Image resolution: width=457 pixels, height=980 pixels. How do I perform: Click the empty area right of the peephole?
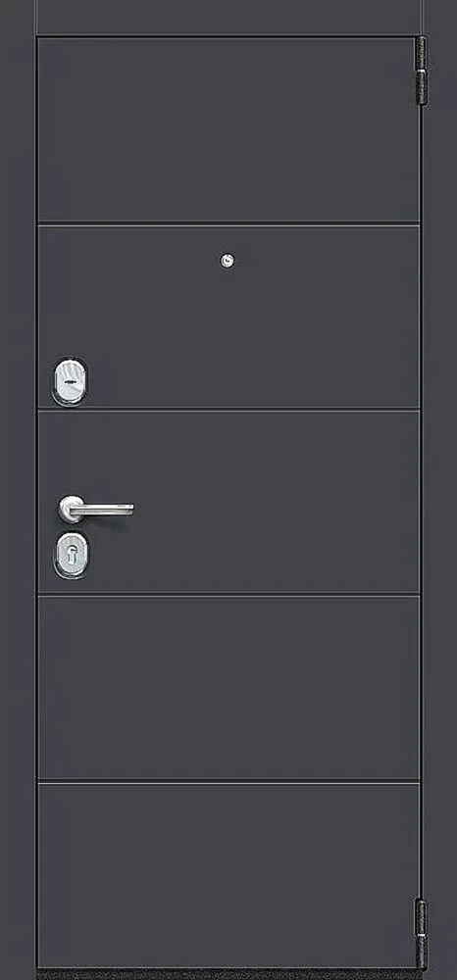tap(325, 261)
